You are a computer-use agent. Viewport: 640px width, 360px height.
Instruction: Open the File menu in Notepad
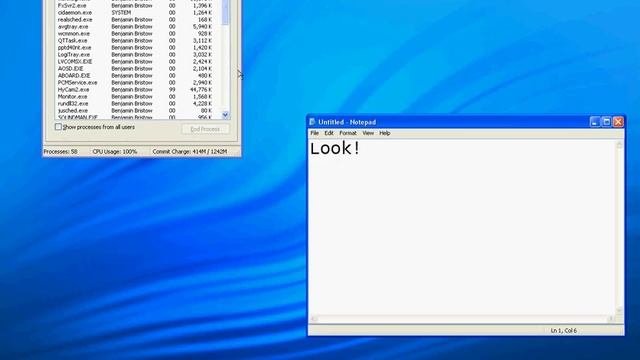pyautogui.click(x=314, y=133)
